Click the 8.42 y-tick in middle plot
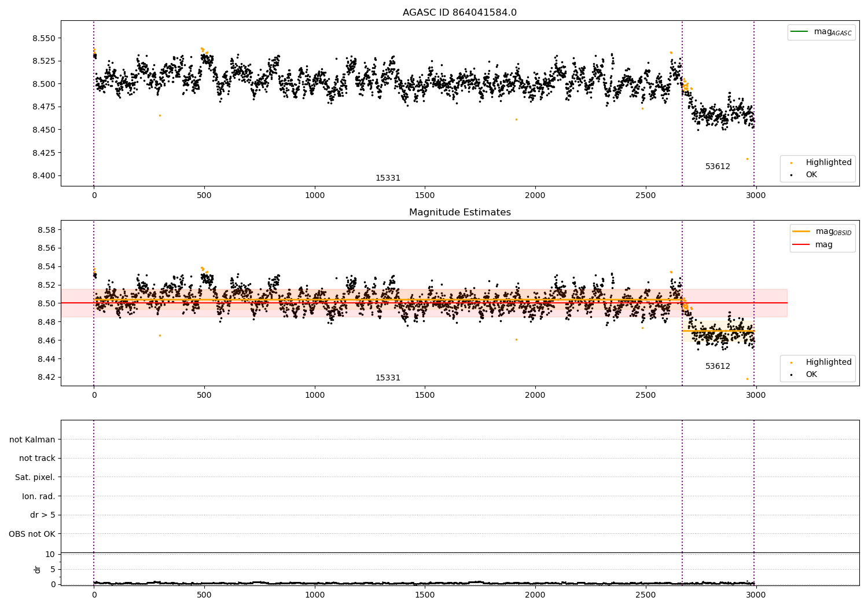Image resolution: width=868 pixels, height=608 pixels. [46, 378]
